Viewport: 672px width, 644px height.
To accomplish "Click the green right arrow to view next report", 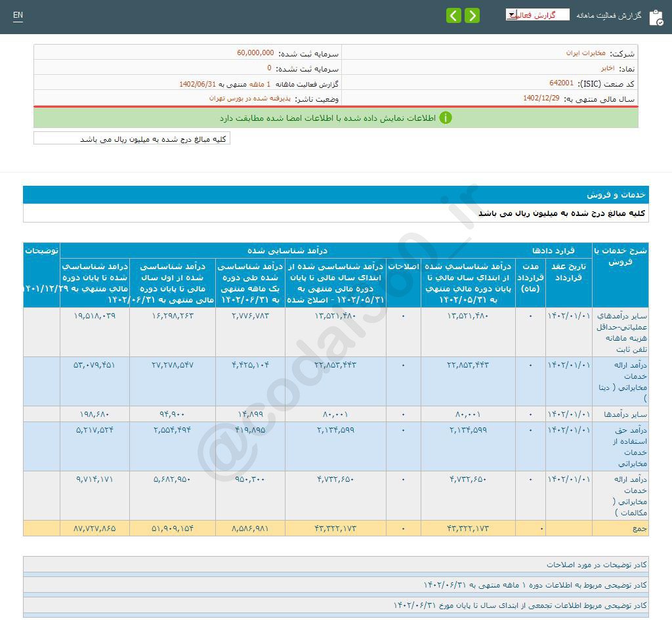I will pos(472,15).
